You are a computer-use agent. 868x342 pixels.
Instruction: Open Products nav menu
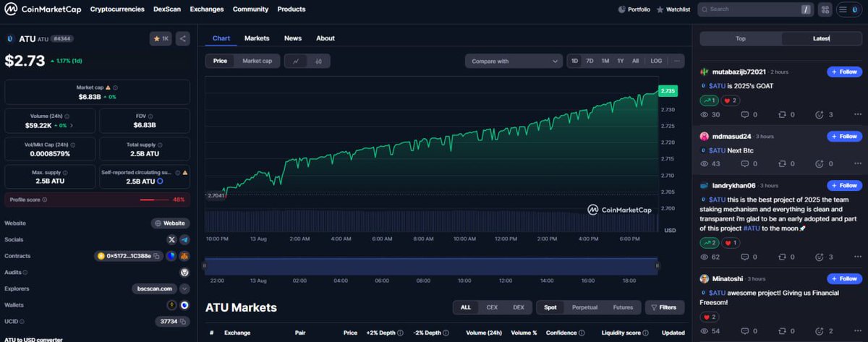click(292, 9)
